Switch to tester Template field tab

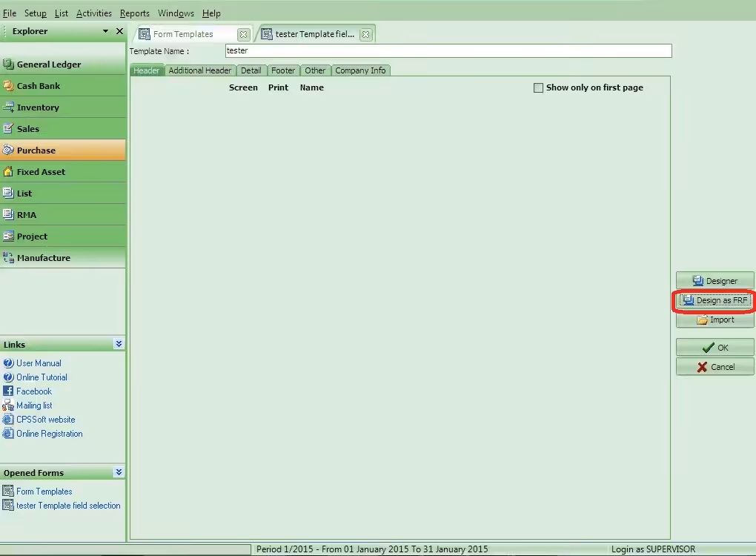[315, 34]
